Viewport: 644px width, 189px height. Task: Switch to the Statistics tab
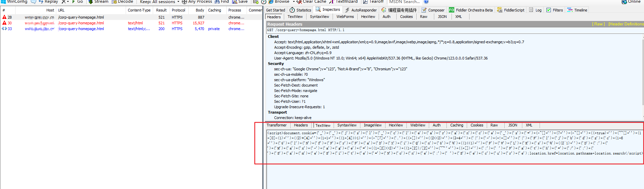300,10
